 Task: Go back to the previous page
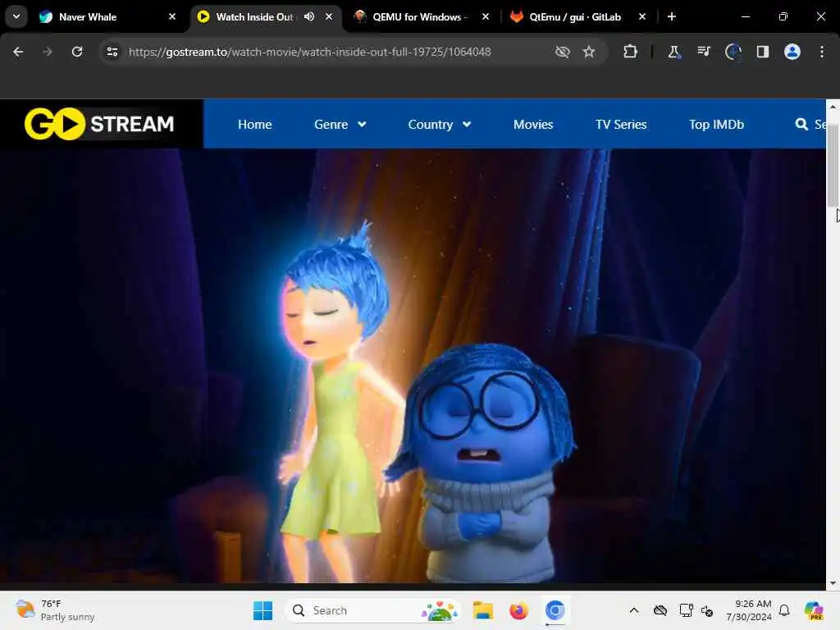click(x=18, y=52)
